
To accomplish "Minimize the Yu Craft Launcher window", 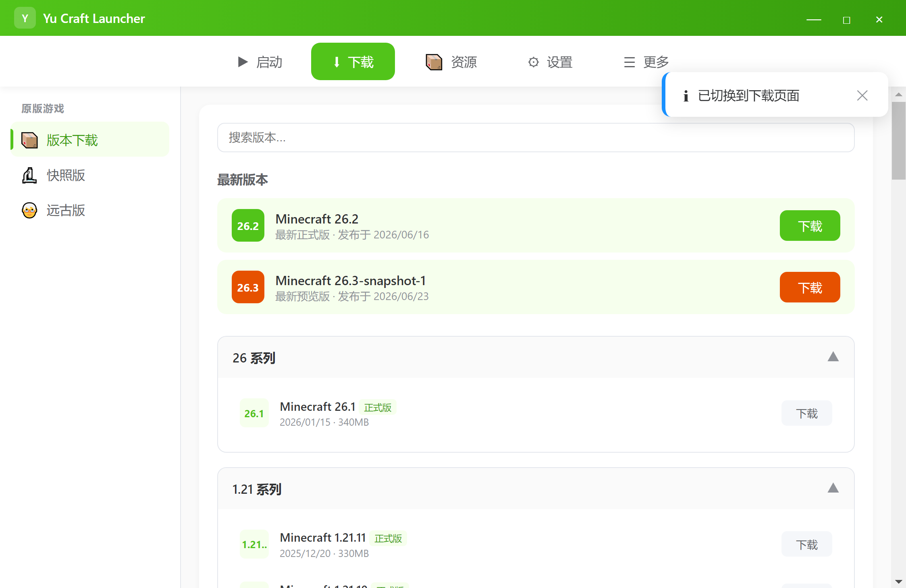I will point(814,19).
